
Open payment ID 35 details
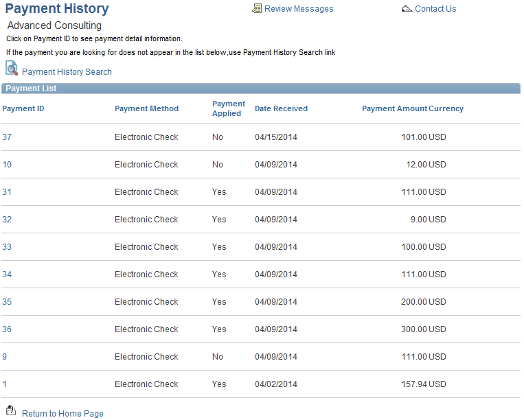coord(7,301)
